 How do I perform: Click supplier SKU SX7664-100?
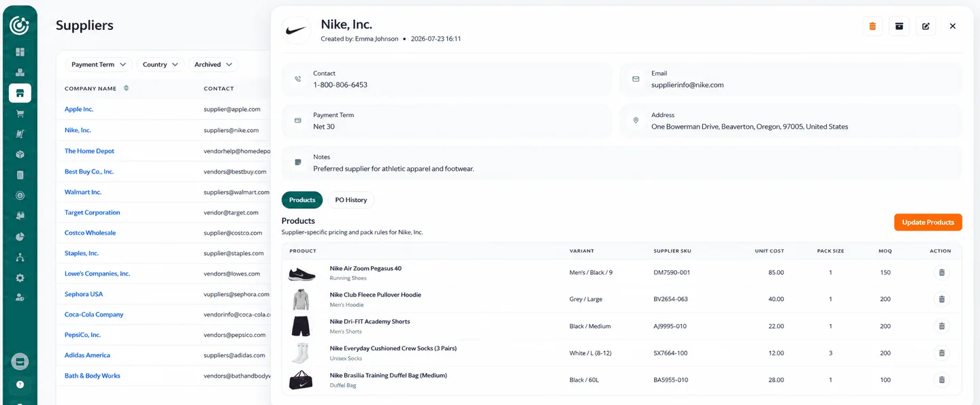[x=670, y=353]
